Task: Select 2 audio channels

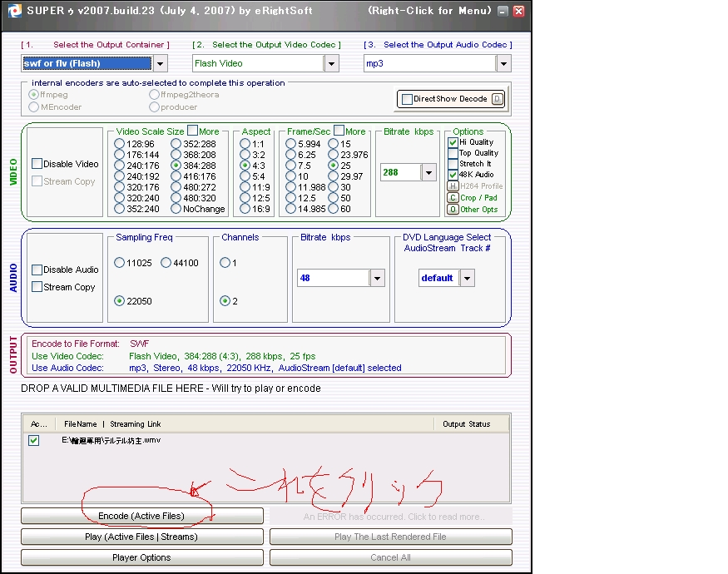Action: [225, 301]
